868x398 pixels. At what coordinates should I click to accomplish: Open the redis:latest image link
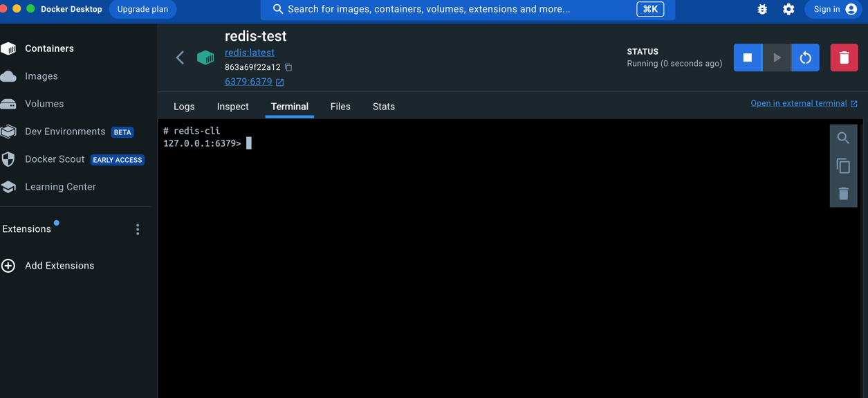click(250, 53)
